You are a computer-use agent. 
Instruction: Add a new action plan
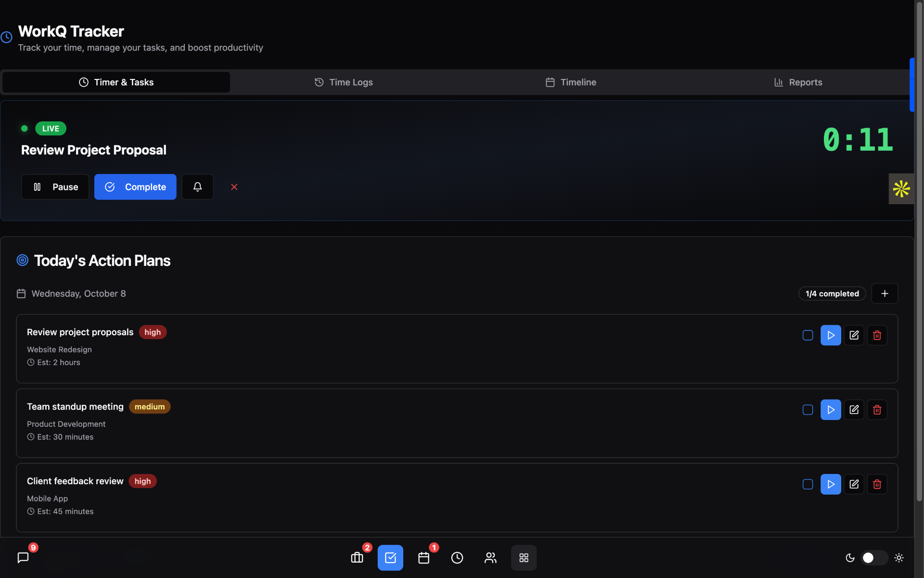(885, 294)
